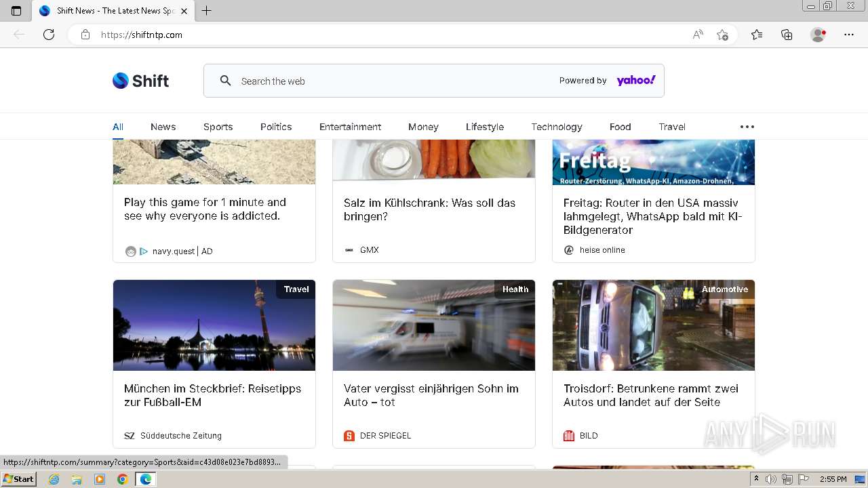Open ambulance Health thumbnail
Viewport: 868px width, 488px height.
tap(434, 325)
